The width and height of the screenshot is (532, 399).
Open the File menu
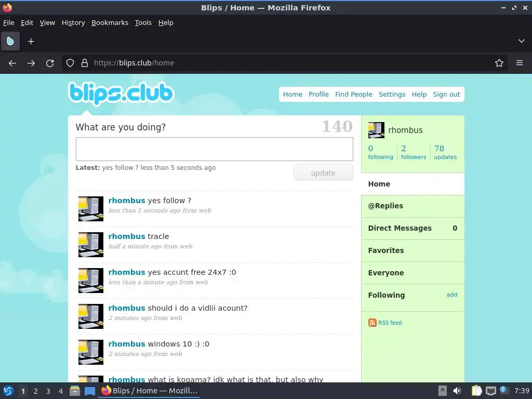pos(8,23)
